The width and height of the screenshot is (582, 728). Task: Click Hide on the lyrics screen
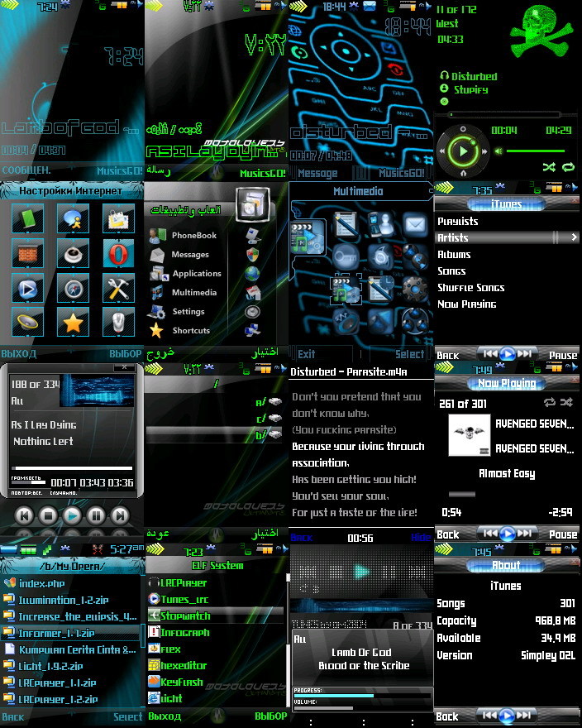[x=421, y=537]
